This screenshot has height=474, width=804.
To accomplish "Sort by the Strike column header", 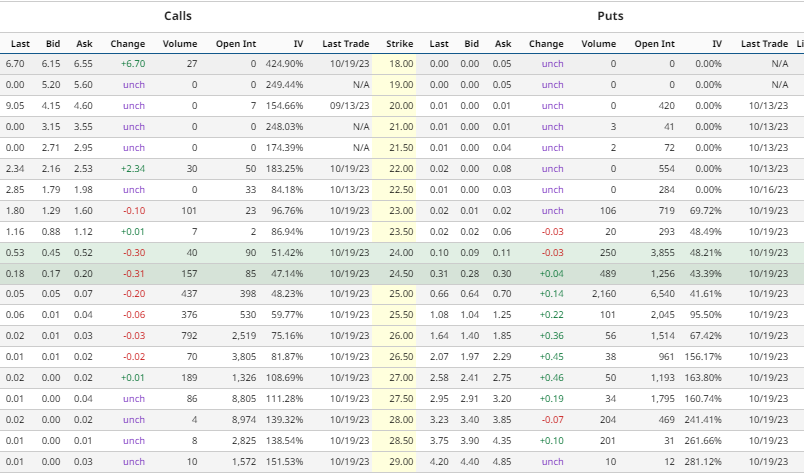I will tap(399, 44).
